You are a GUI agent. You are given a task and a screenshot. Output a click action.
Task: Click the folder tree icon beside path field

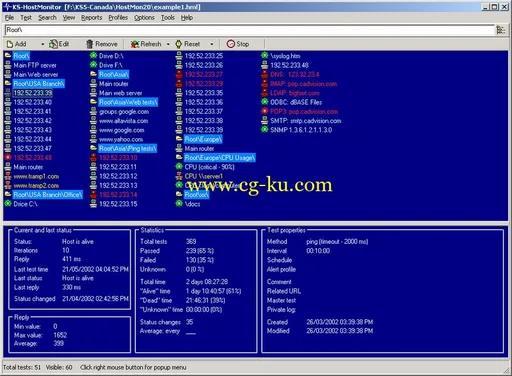[501, 30]
